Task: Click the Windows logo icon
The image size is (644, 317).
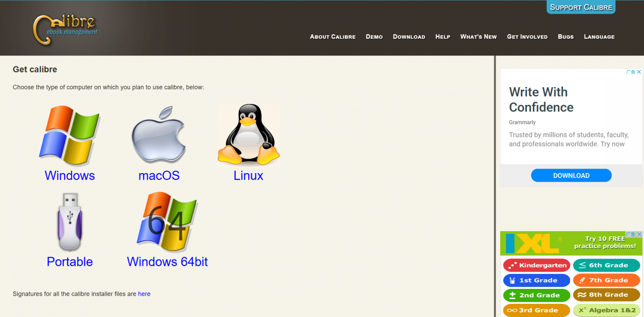Action: click(70, 135)
